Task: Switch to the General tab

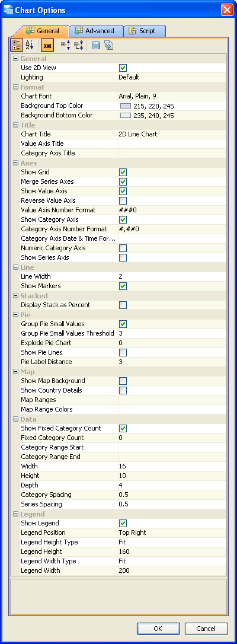Action: tap(43, 31)
